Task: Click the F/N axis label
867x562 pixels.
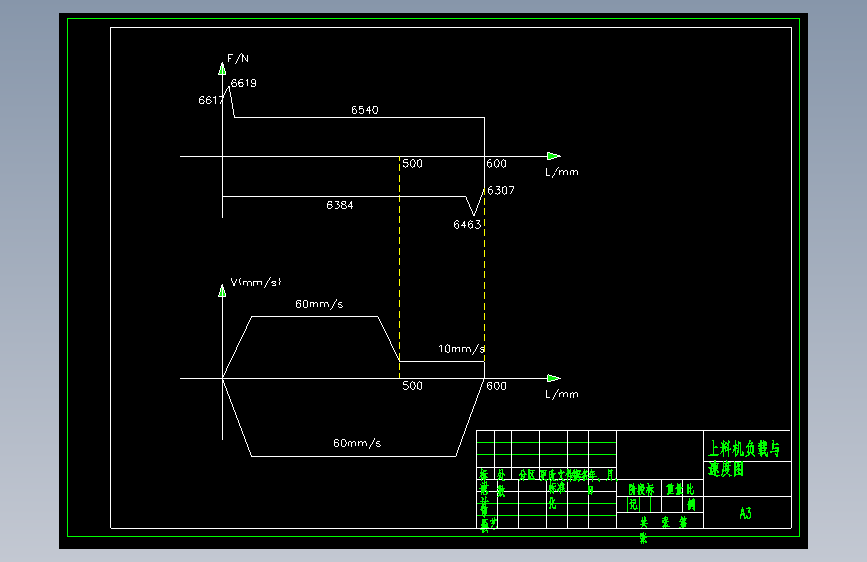Action: (x=238, y=58)
